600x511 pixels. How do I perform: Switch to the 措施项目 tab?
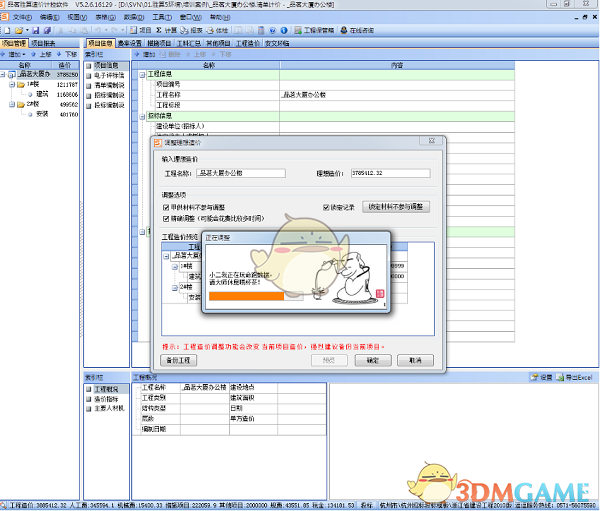159,43
